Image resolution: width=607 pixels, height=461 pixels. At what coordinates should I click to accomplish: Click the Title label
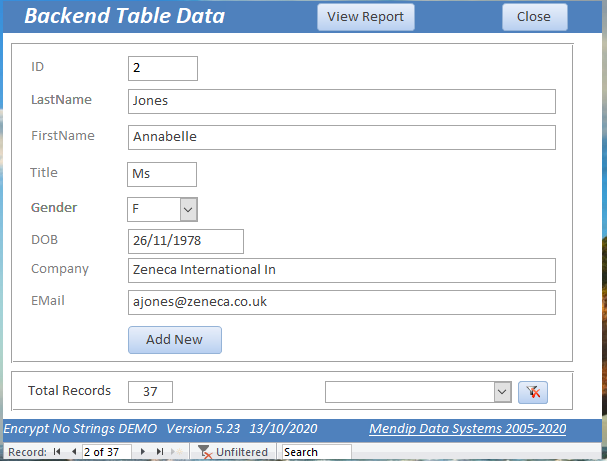click(44, 173)
